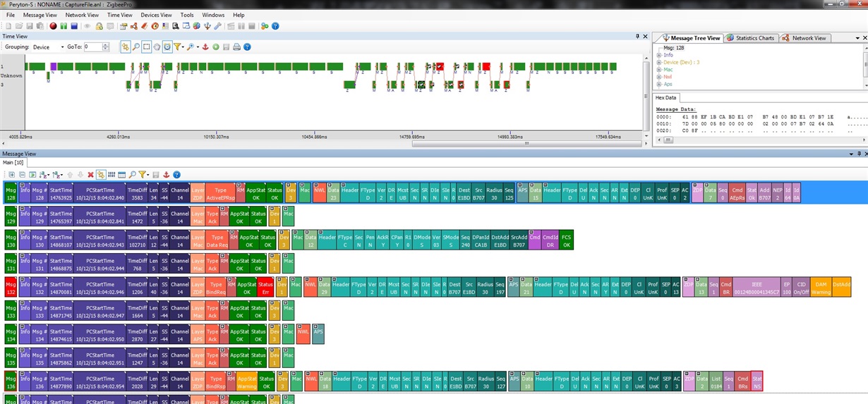Click the printer icon in Time View toolbar
Image resolution: width=868 pixels, height=404 pixels.
coord(236,47)
